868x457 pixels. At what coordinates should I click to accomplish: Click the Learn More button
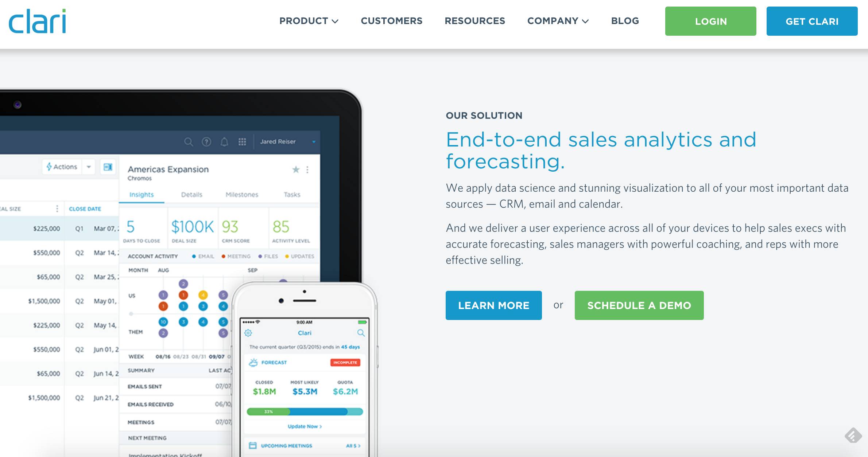pos(494,305)
